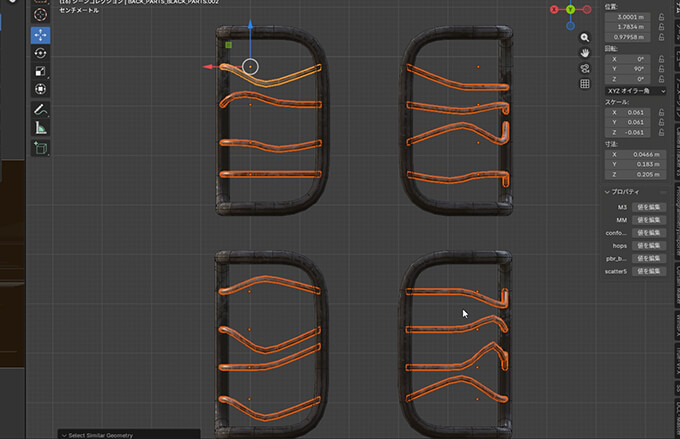Click 値を編集 button for M3 property
Image resolution: width=680 pixels, height=439 pixels.
[649, 206]
